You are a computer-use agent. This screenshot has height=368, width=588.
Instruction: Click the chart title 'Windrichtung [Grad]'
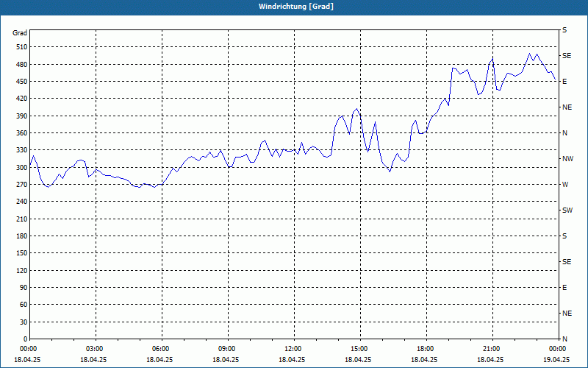coord(296,7)
